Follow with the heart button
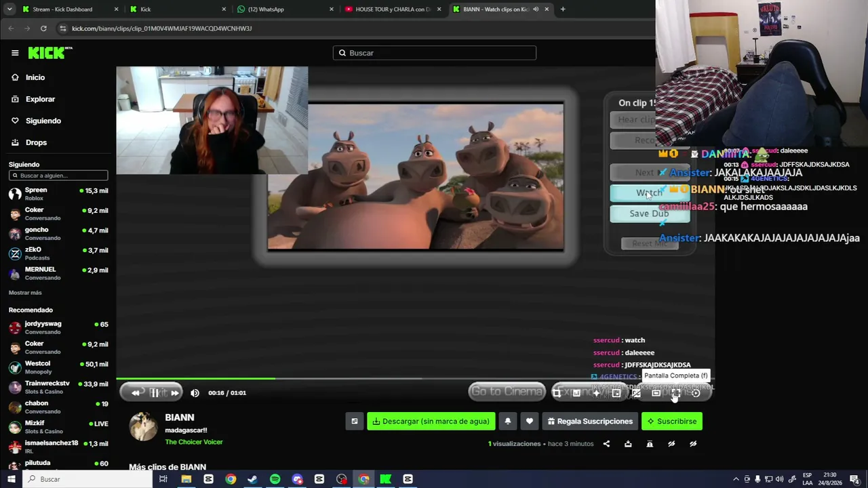Image resolution: width=868 pixels, height=488 pixels. (x=530, y=421)
